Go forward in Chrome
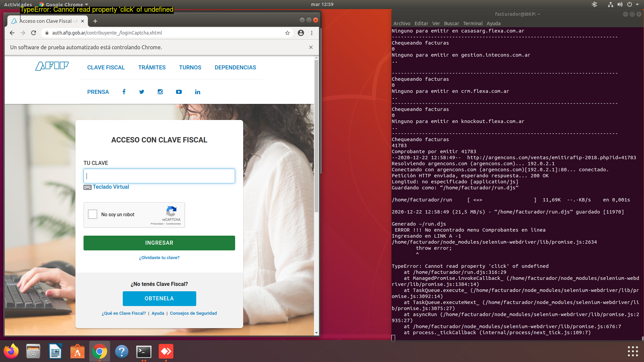Viewport: 644px width, 362px height. tap(23, 33)
